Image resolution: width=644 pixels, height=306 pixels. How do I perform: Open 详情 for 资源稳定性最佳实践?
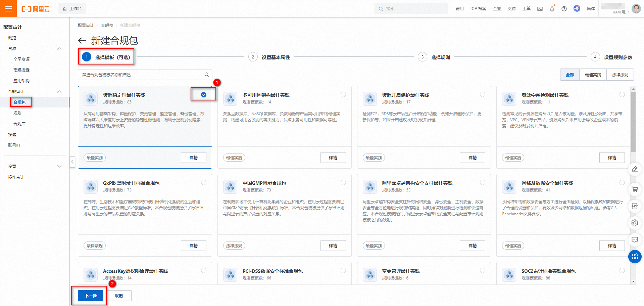point(193,158)
